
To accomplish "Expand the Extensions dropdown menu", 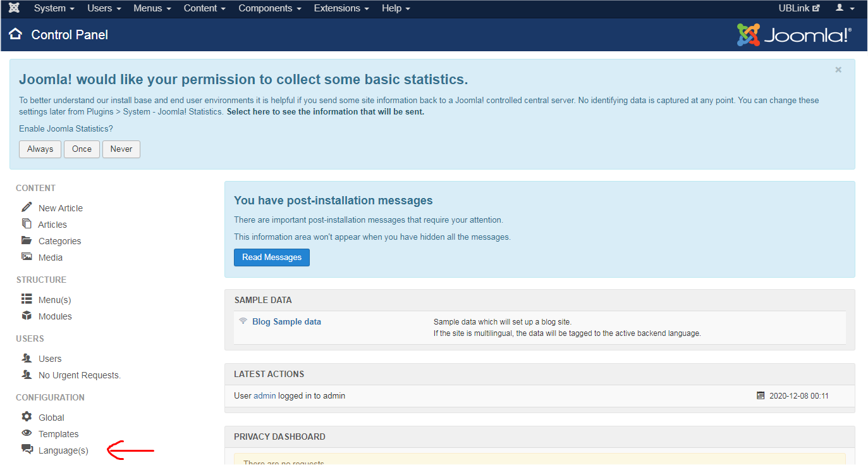I will coord(343,8).
